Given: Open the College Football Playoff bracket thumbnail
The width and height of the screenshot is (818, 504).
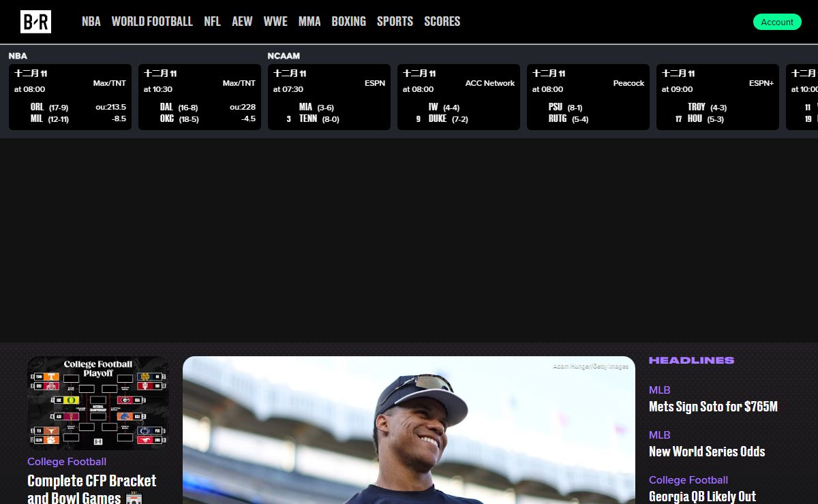Looking at the screenshot, I should point(98,403).
